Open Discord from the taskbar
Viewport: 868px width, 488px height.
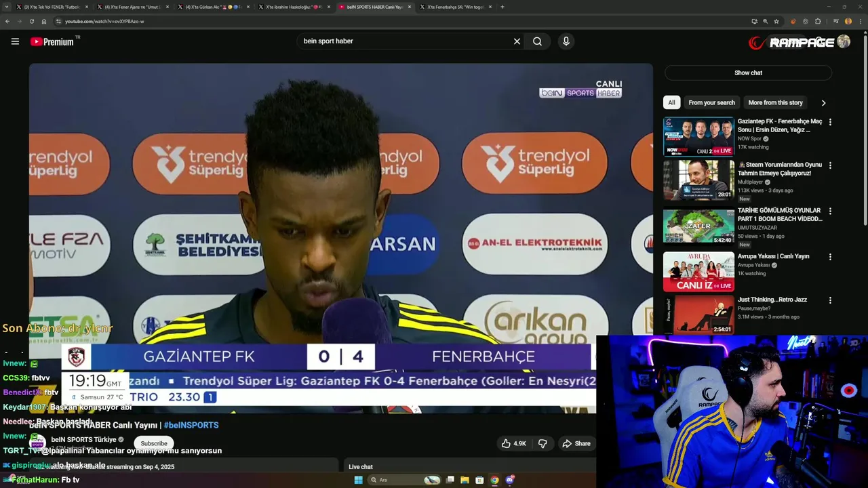(x=509, y=480)
